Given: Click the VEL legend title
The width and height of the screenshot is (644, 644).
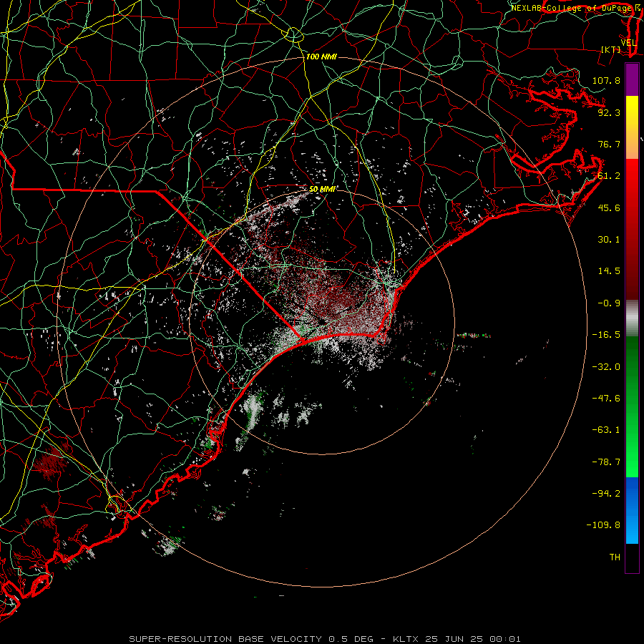Looking at the screenshot, I should pos(629,43).
